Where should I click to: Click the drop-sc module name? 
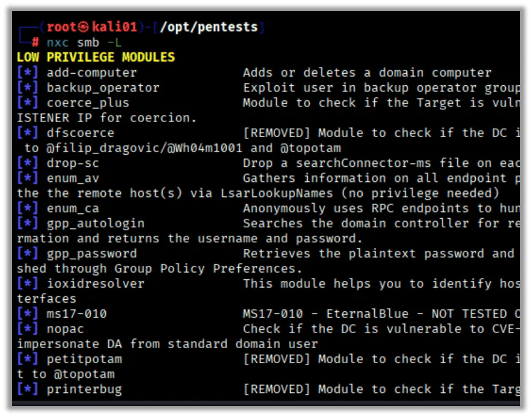73,163
